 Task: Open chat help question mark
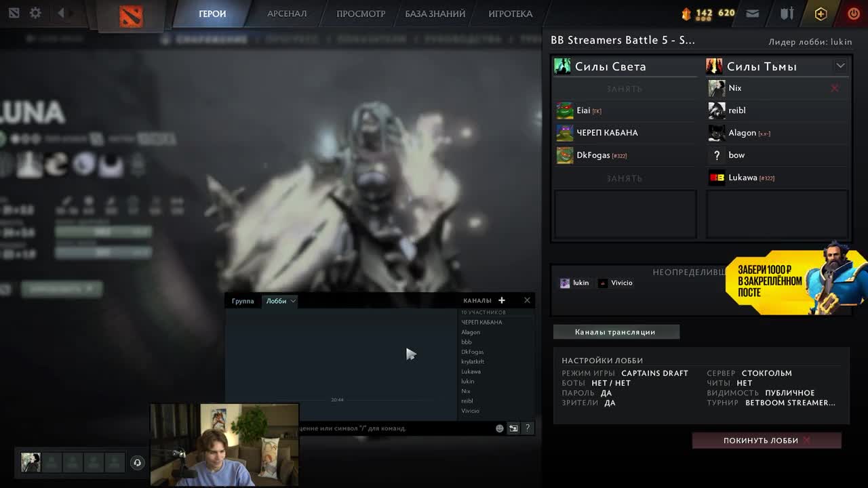pos(527,428)
